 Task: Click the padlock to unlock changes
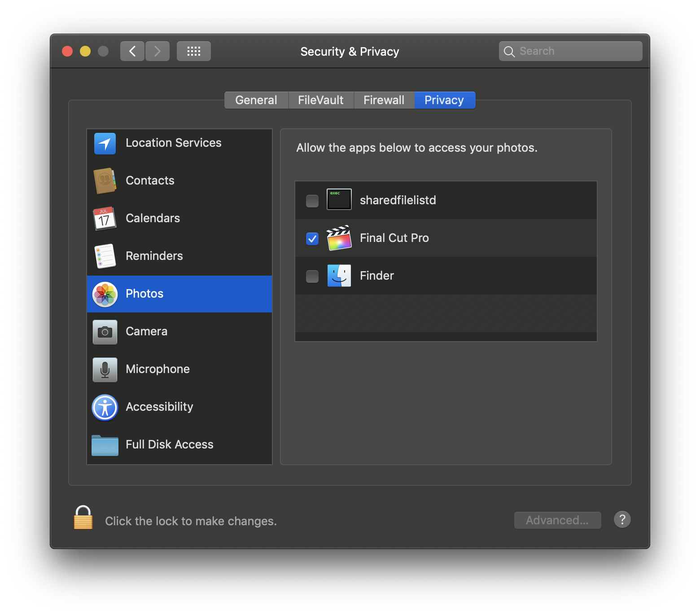point(83,518)
